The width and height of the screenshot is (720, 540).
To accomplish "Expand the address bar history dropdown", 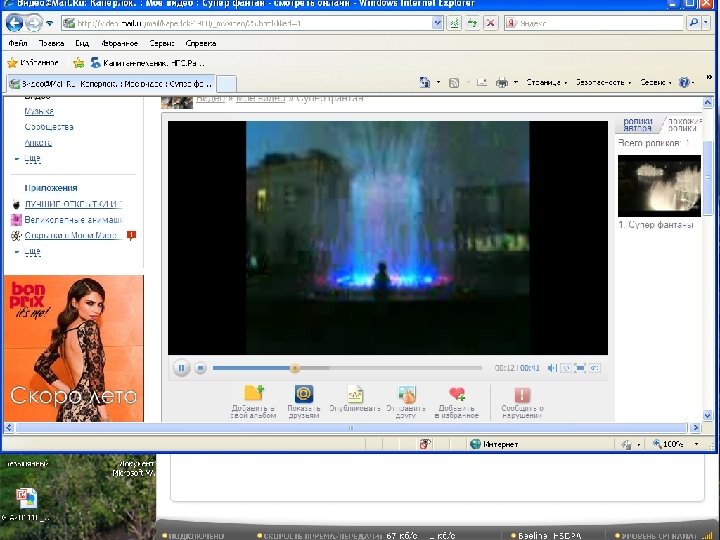I will 438,23.
